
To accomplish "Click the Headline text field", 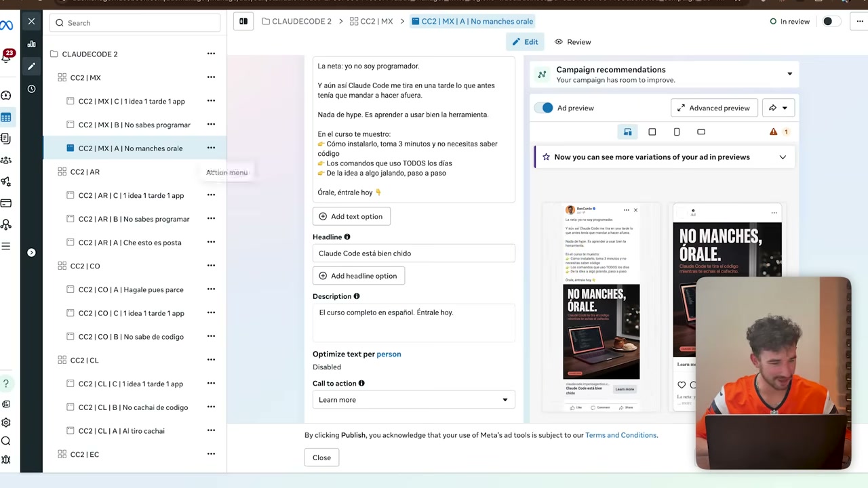I will (x=414, y=253).
